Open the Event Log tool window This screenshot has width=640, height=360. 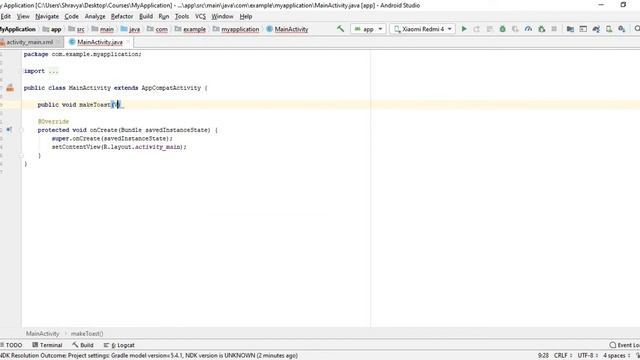click(x=624, y=345)
